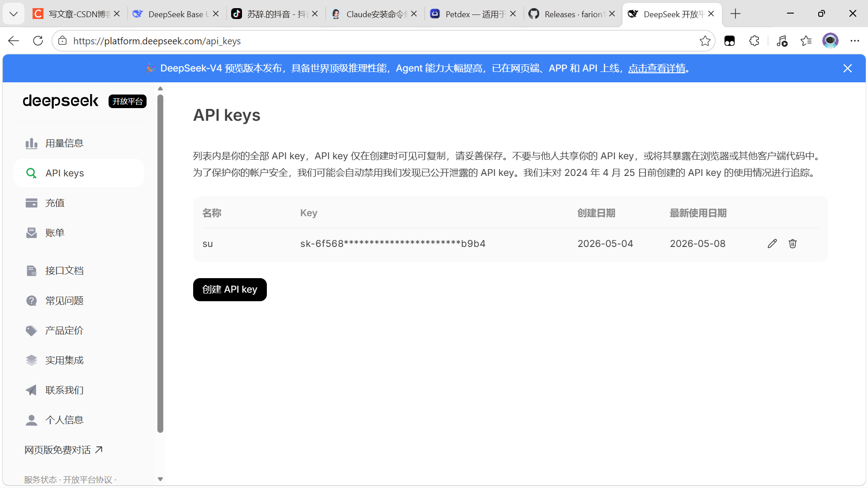Dismiss the DeepSeek-V4 announcement banner
This screenshot has width=868, height=488.
(x=848, y=68)
